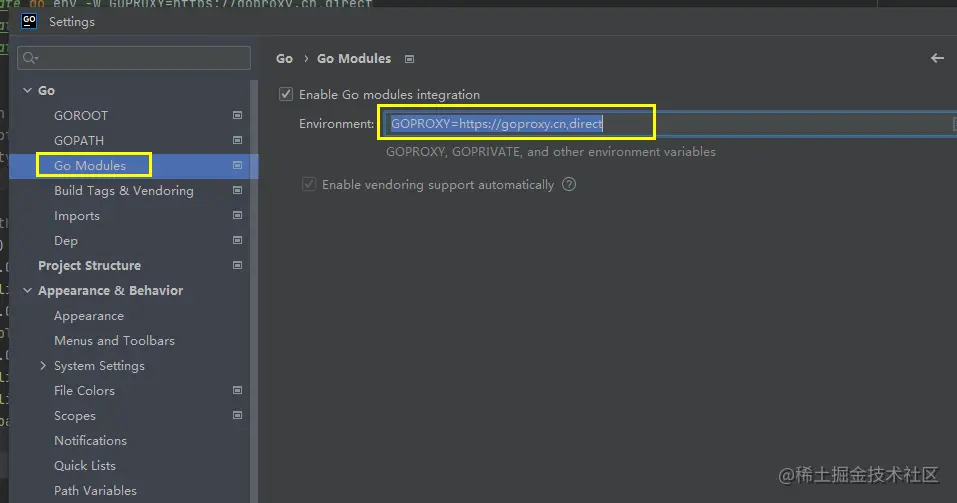Open Project Structure settings
Image resolution: width=957 pixels, height=503 pixels.
coord(89,266)
